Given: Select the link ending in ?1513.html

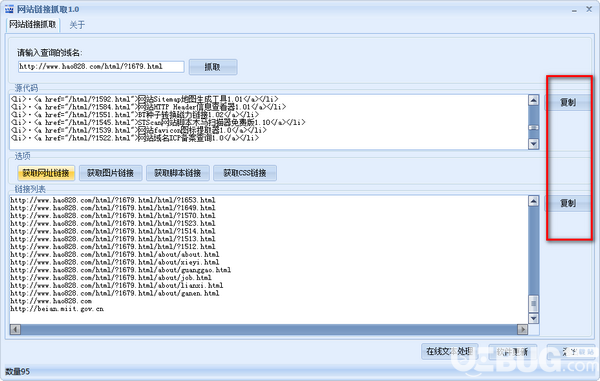Looking at the screenshot, I should pyautogui.click(x=113, y=239).
